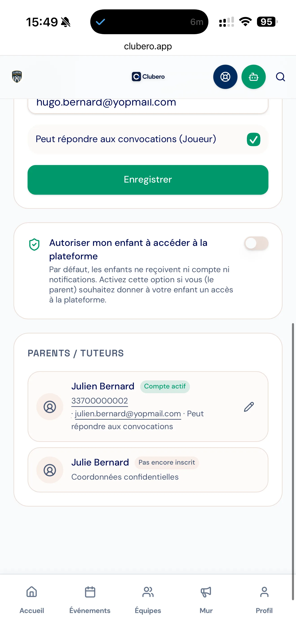
Task: Tap the club shield logo
Action: tap(17, 77)
